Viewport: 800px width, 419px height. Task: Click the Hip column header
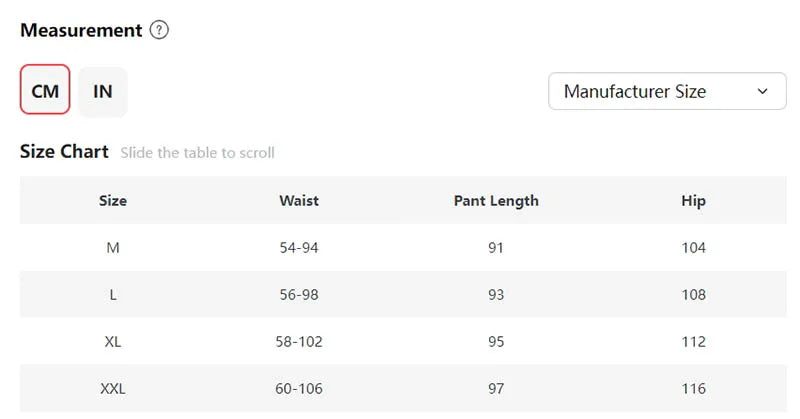coord(693,201)
